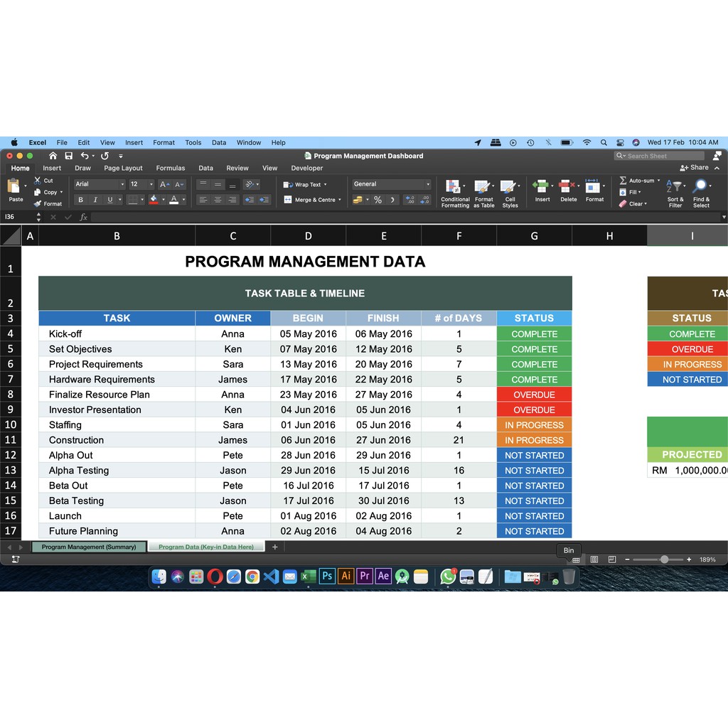Open the General number format dropdown
This screenshot has height=728, width=728.
point(428,184)
